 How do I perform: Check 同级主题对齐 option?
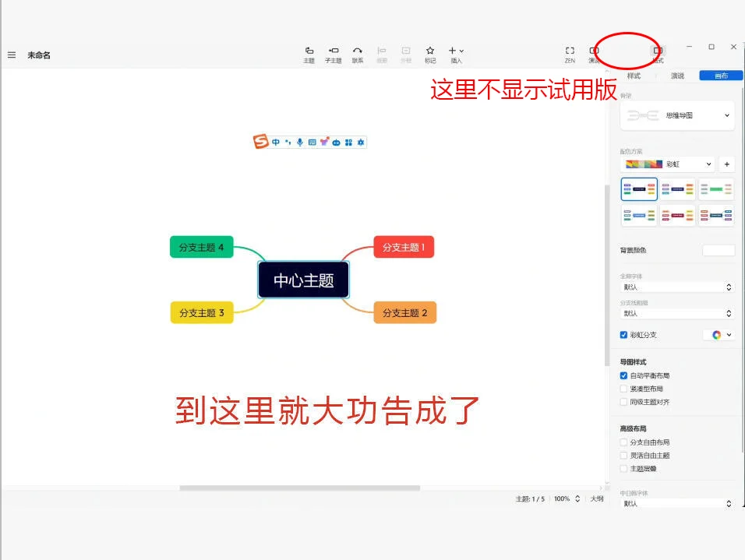pos(623,401)
